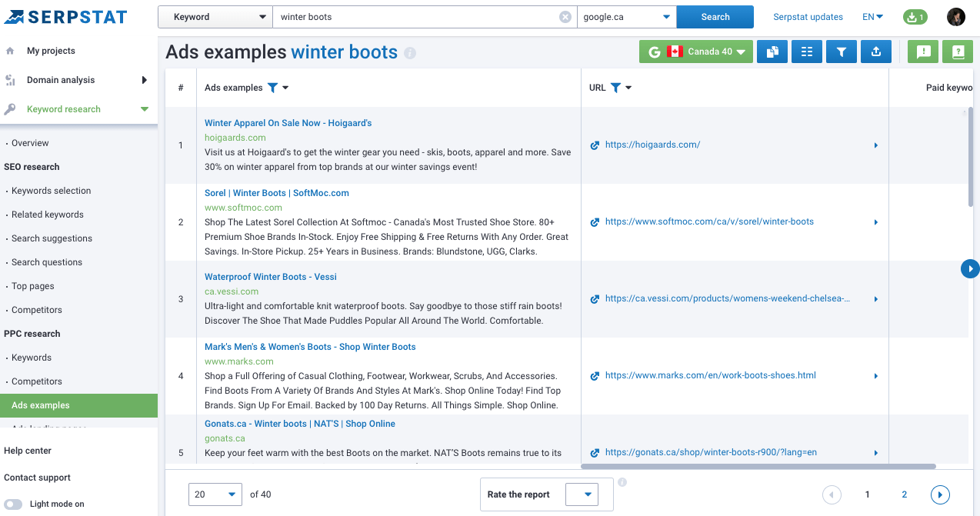Open the rows per page dropdown
This screenshot has width=980, height=516.
pos(215,494)
